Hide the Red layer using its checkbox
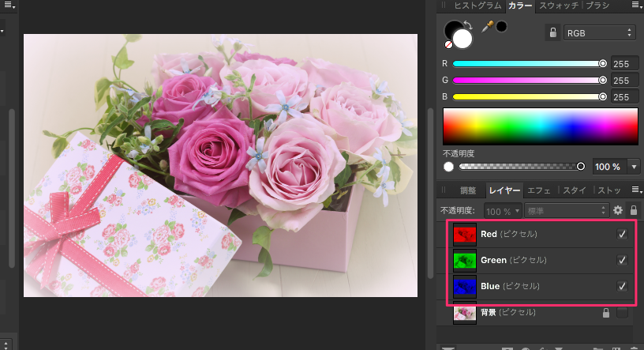The width and height of the screenshot is (644, 350). tap(622, 235)
